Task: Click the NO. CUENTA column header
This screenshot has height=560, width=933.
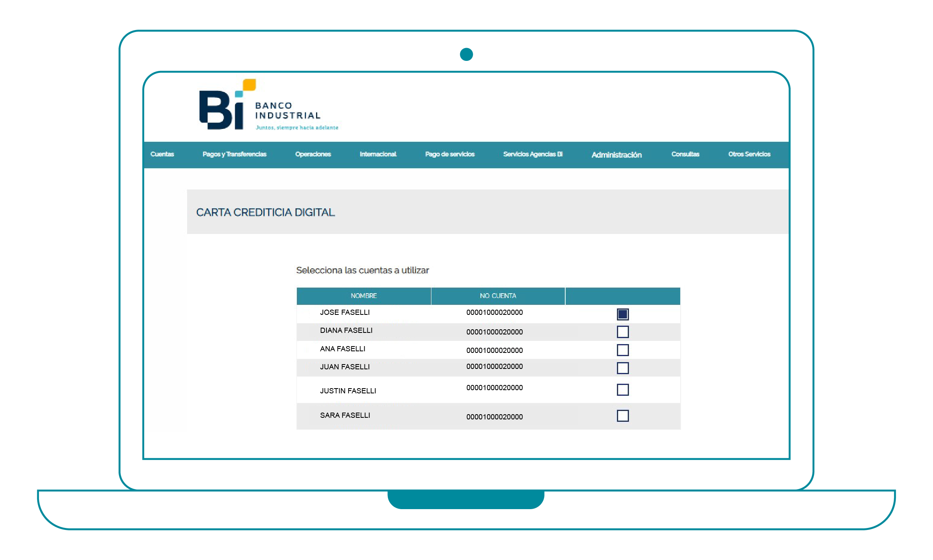Action: click(x=498, y=296)
